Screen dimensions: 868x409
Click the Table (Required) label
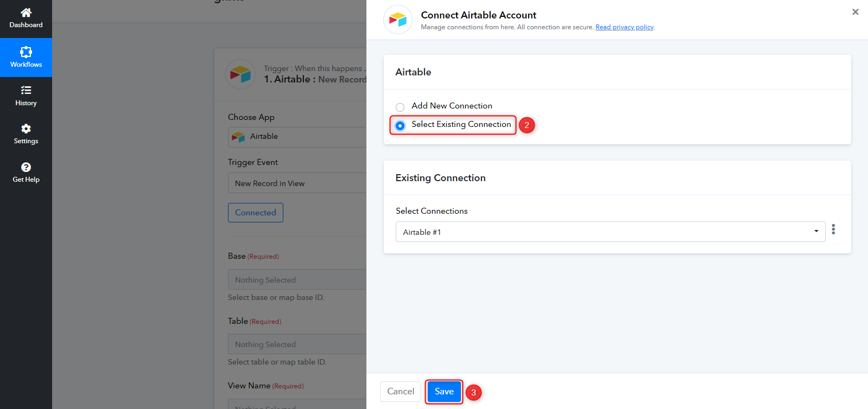pyautogui.click(x=255, y=321)
